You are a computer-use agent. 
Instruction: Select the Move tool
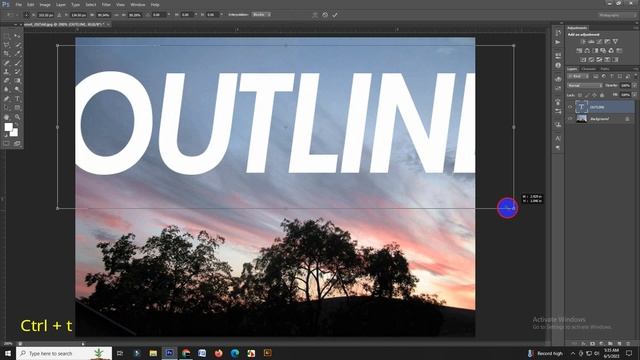click(18, 36)
